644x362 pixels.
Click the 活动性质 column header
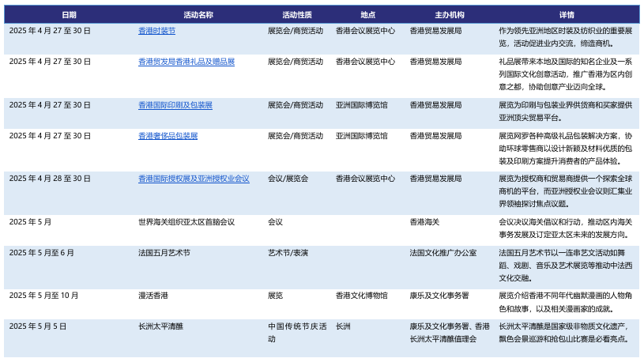(297, 15)
